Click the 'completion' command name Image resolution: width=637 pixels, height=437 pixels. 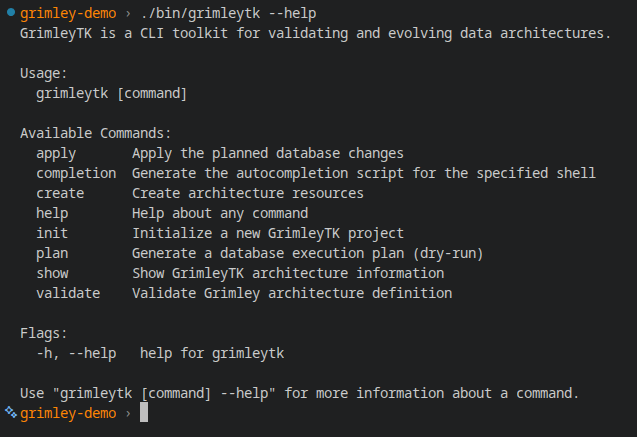tap(76, 174)
